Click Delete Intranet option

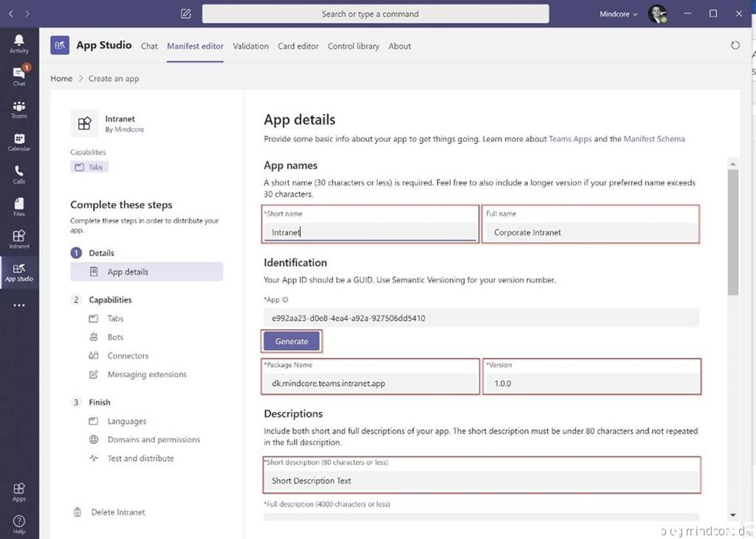pyautogui.click(x=117, y=512)
